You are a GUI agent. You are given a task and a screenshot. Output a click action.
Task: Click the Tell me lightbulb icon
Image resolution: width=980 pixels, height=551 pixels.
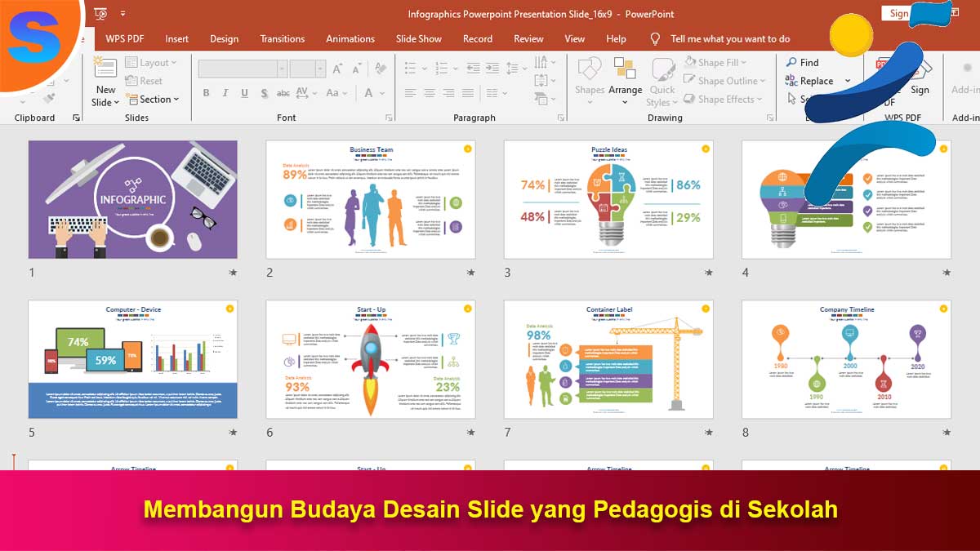pyautogui.click(x=655, y=38)
